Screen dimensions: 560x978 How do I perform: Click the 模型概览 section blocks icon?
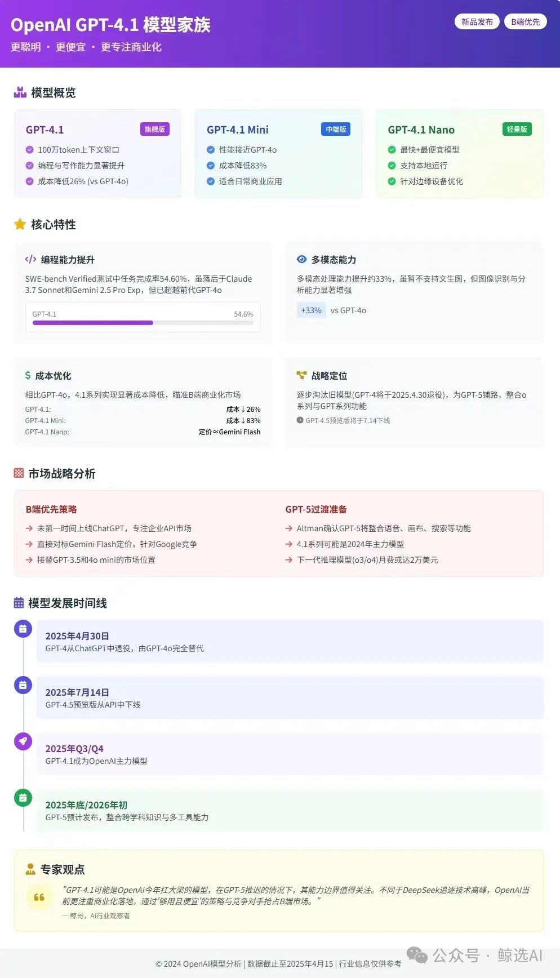pos(20,92)
